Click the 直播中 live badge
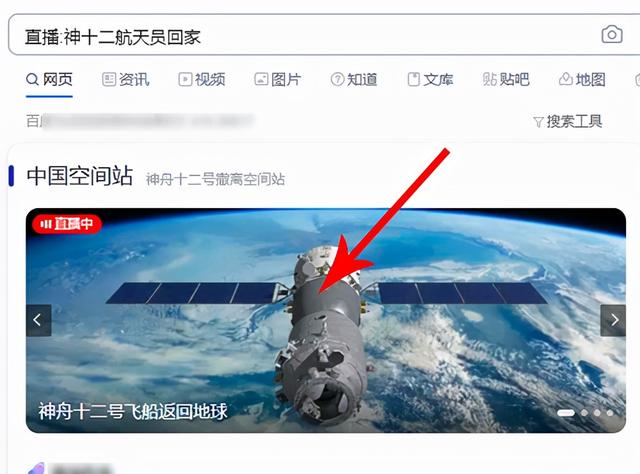The height and width of the screenshot is (474, 640). pyautogui.click(x=67, y=224)
